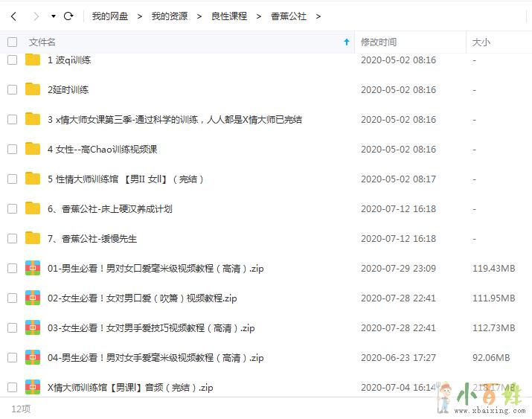
Task: Expand the chevron after 香蕉公社 breadcrumb
Action: pyautogui.click(x=318, y=16)
